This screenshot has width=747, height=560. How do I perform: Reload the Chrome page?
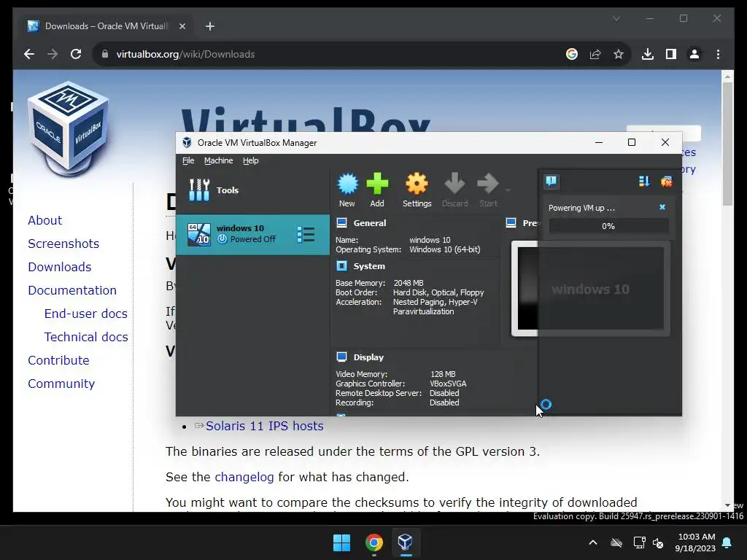(x=76, y=54)
